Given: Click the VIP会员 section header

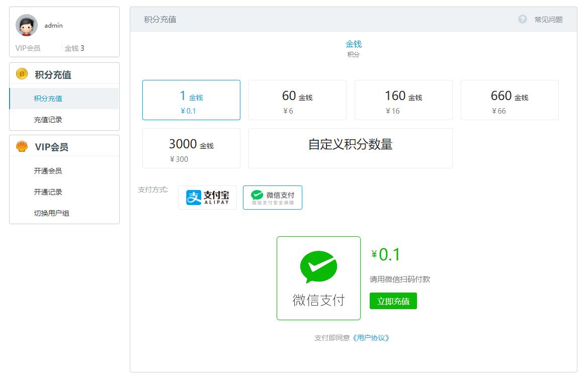Looking at the screenshot, I should (x=52, y=147).
